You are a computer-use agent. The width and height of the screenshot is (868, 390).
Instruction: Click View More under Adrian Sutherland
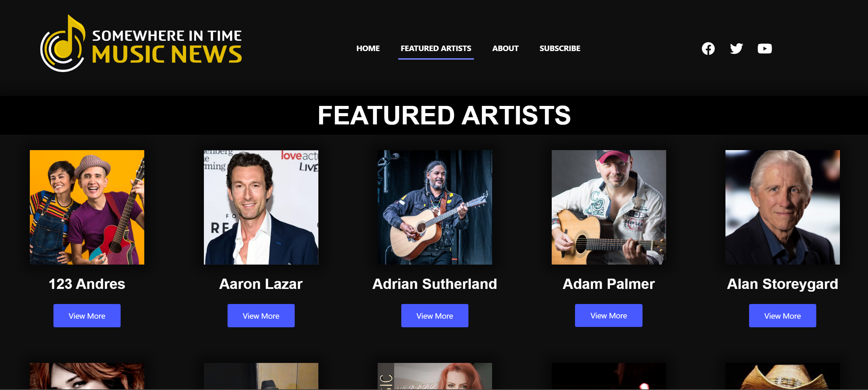[x=435, y=316]
